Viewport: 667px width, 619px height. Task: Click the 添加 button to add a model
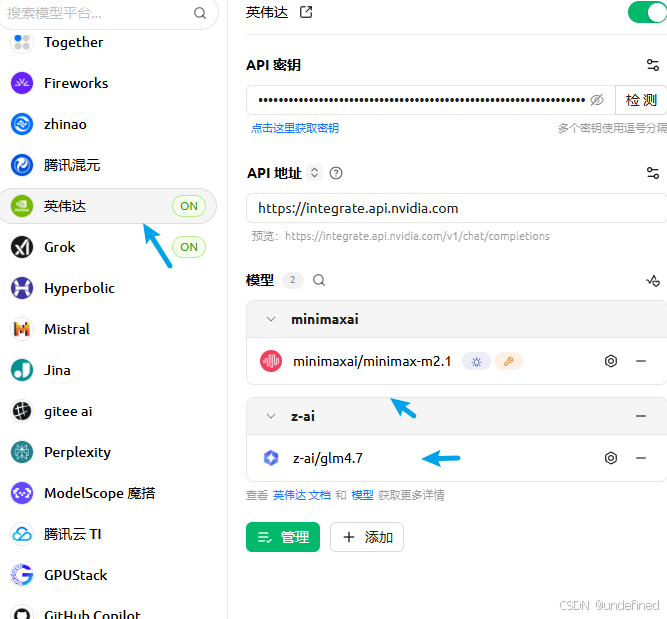(367, 537)
